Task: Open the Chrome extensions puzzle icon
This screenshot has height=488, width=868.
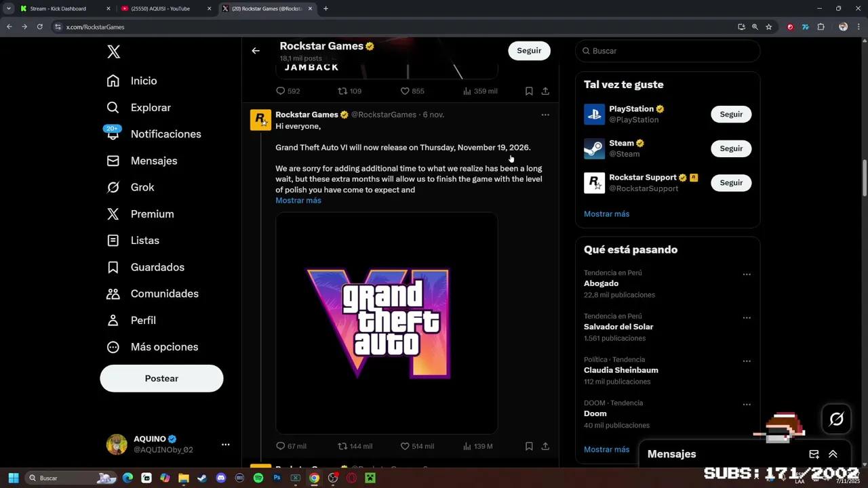Action: pyautogui.click(x=821, y=26)
